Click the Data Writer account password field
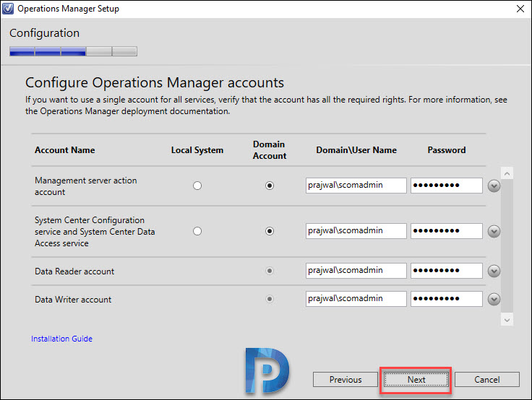Viewport: 532px width, 400px height. (447, 299)
